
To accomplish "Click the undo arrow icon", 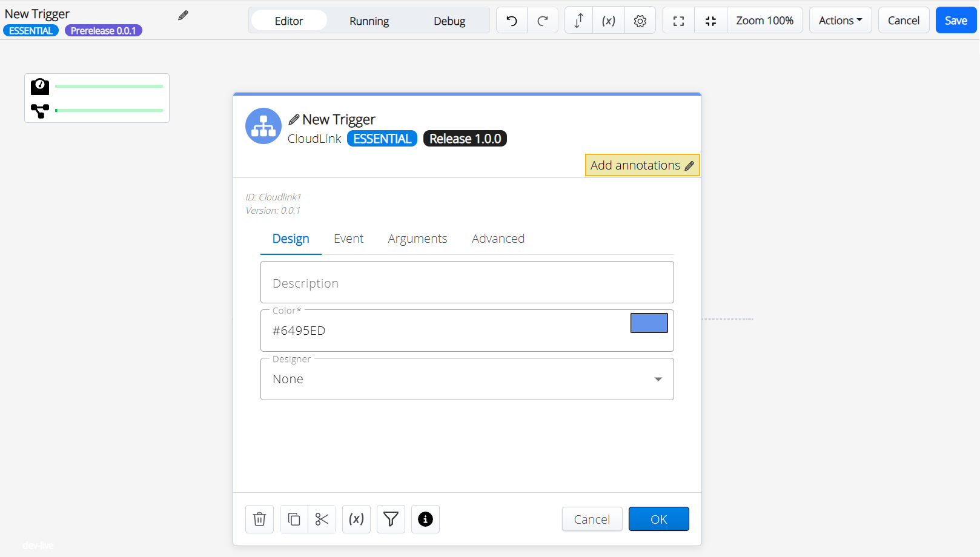I will [x=512, y=21].
